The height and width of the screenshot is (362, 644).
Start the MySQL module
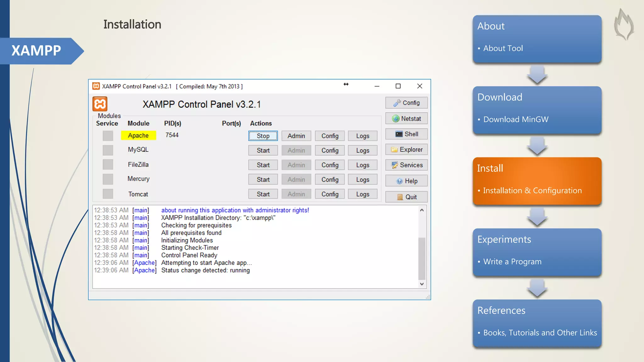pyautogui.click(x=263, y=151)
